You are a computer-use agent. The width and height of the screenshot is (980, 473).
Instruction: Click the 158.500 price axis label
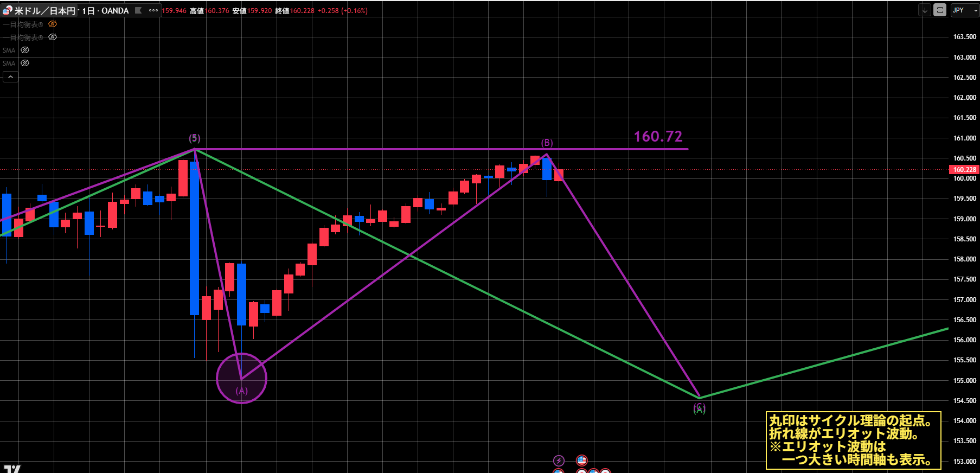[x=965, y=239]
